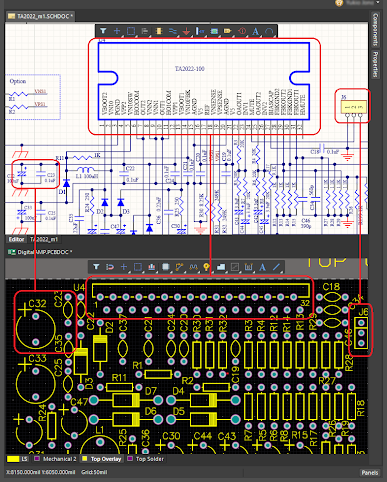Click inductor L1 100uH in schematic

86,170
